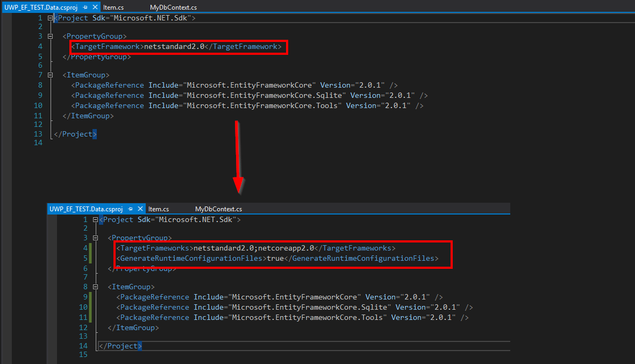The image size is (635, 364).
Task: Collapse the Project node in bottom editor
Action: (x=95, y=219)
